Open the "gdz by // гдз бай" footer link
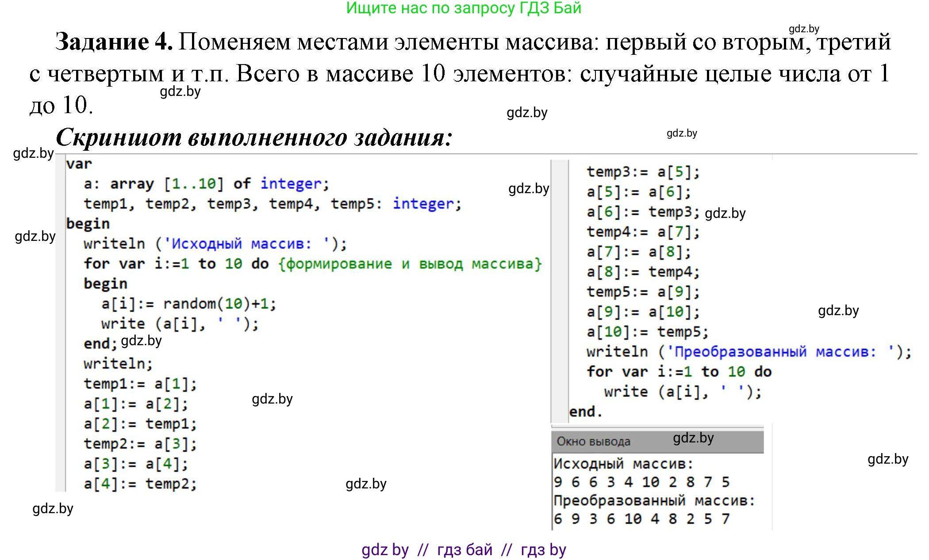 [464, 549]
